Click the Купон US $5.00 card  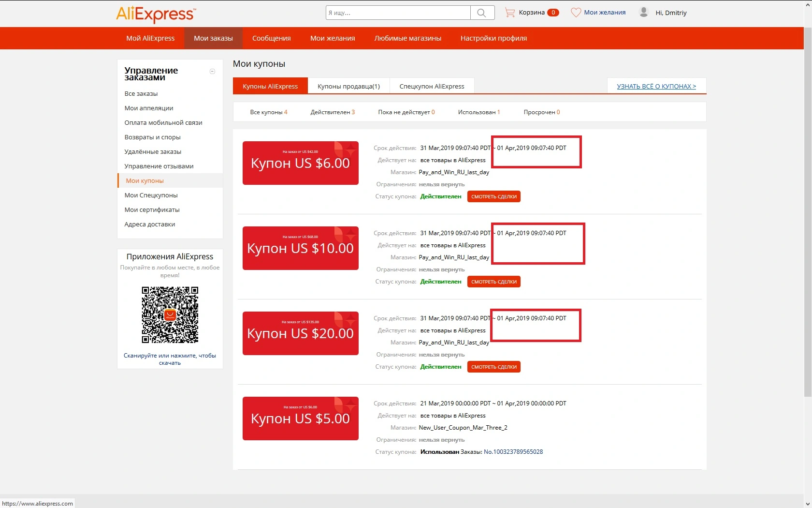[x=301, y=418]
